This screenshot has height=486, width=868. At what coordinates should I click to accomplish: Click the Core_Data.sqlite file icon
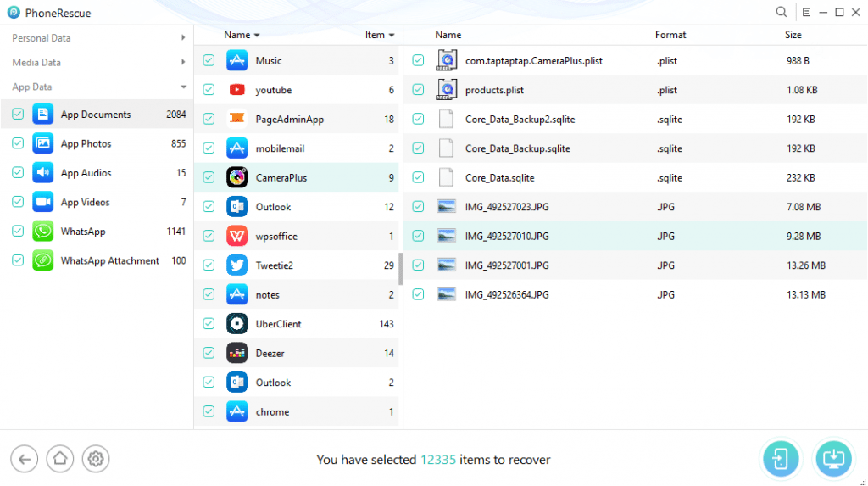[446, 177]
